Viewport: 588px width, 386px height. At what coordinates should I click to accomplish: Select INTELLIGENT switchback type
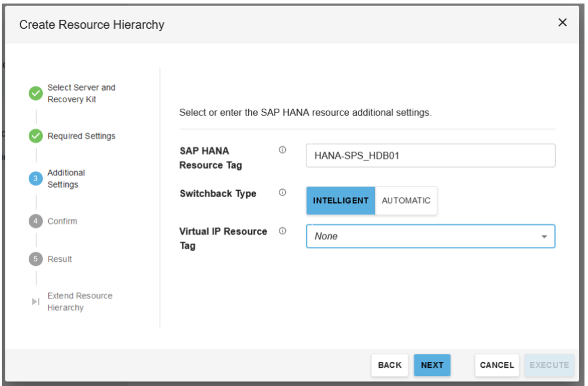(x=340, y=201)
